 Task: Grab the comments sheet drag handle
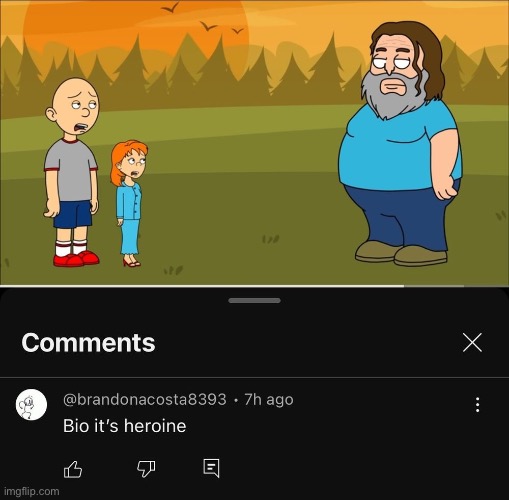tap(254, 301)
